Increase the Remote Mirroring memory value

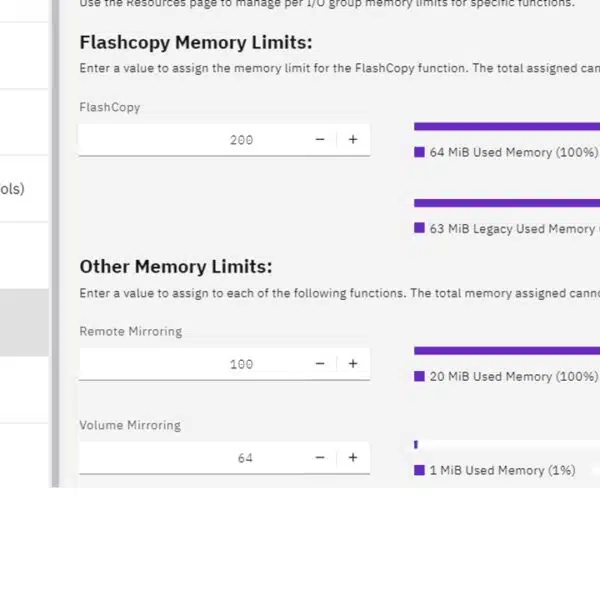(x=353, y=364)
